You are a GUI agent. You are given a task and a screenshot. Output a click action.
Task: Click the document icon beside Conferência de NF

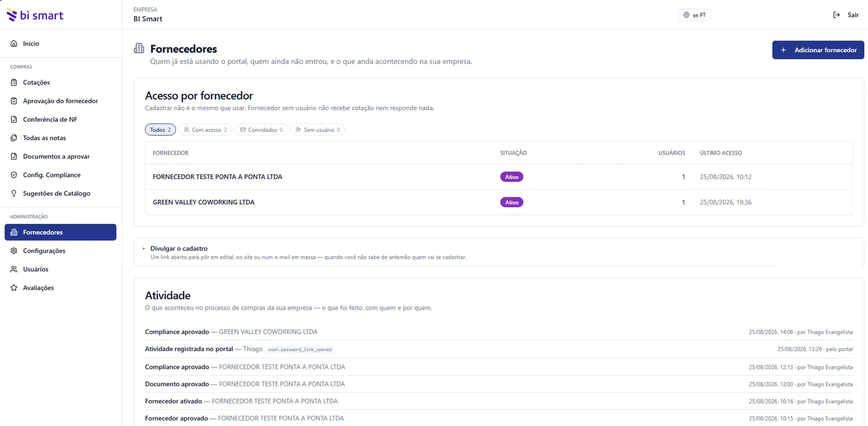pyautogui.click(x=14, y=119)
